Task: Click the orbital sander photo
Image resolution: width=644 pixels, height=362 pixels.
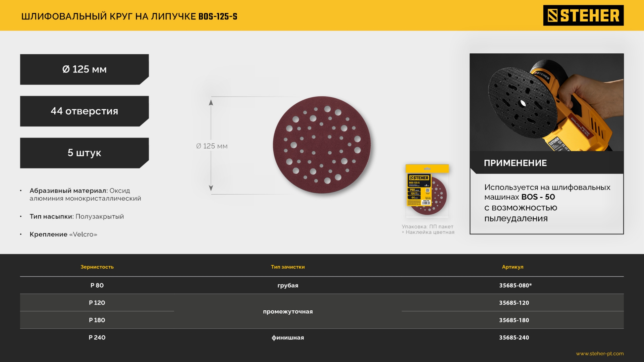Action: (x=546, y=102)
